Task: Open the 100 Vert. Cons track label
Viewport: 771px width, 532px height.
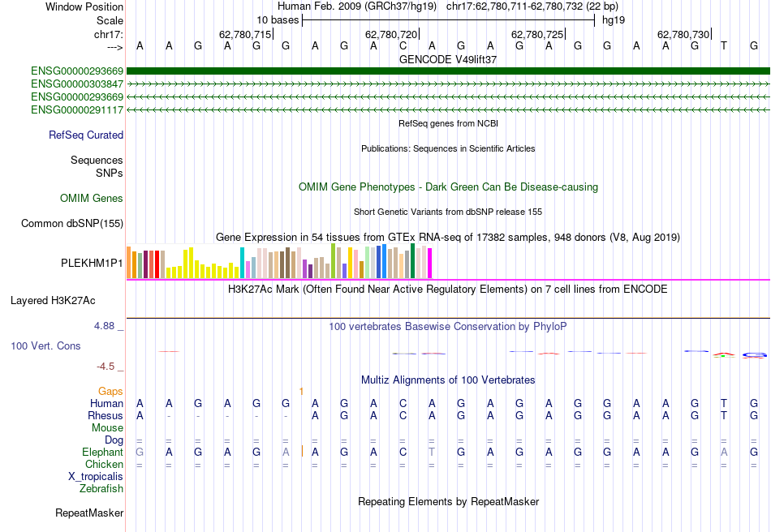Action: pyautogui.click(x=45, y=345)
